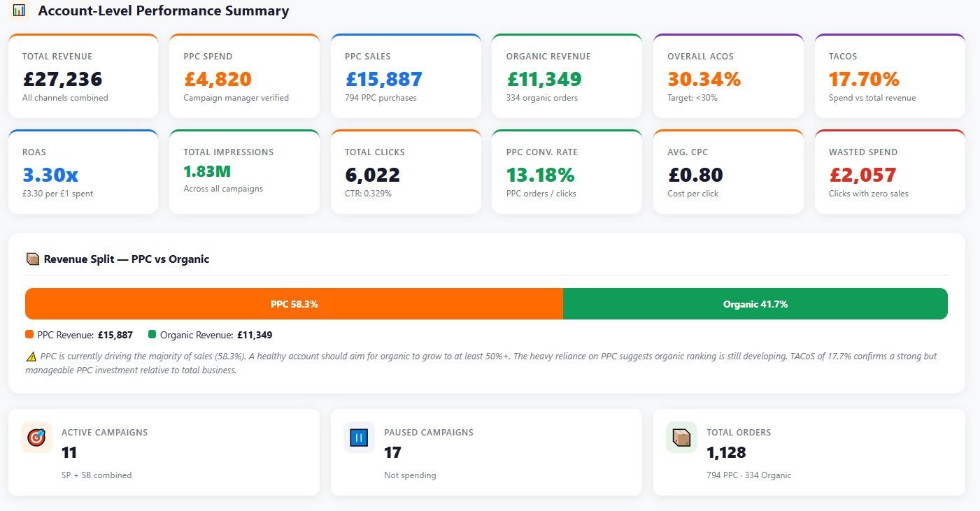This screenshot has width=980, height=511.
Task: Click the 'Campaign manager verified' caption
Action: (236, 98)
